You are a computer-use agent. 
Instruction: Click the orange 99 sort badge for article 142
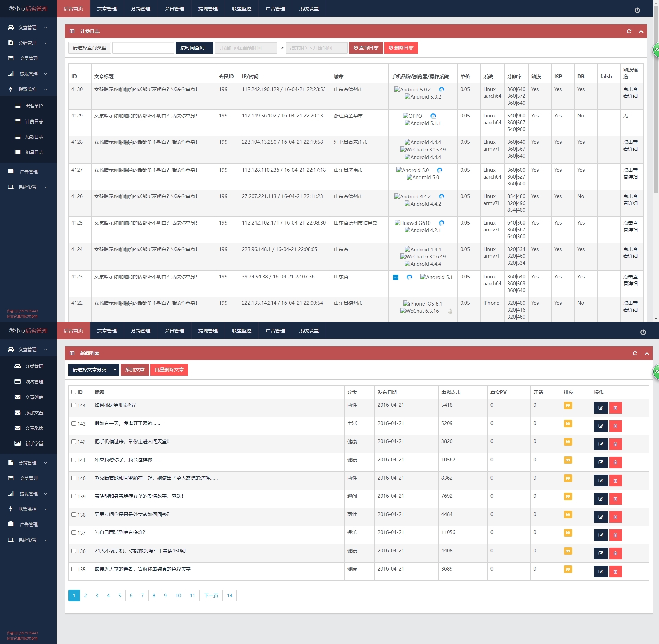coord(568,442)
